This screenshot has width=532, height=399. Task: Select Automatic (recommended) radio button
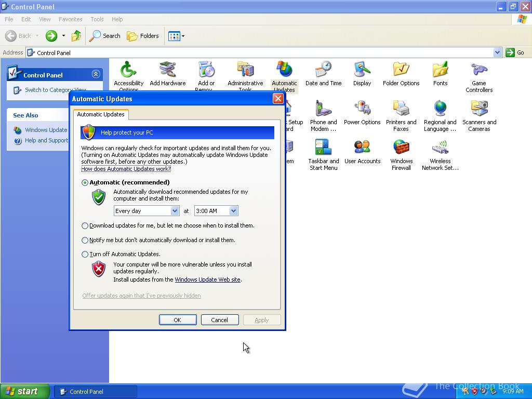85,182
